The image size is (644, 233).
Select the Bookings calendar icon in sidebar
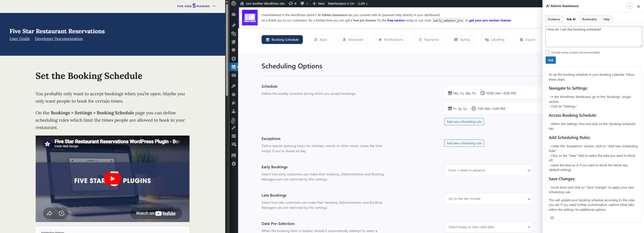click(x=233, y=67)
